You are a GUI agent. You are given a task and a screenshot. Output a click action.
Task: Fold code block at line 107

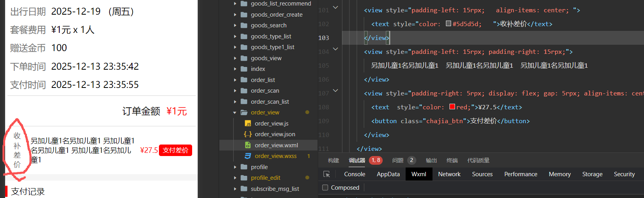336,91
